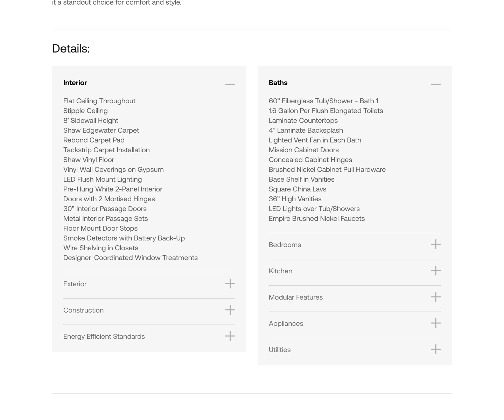504x420 pixels.
Task: Expand the Utilities details label
Action: click(279, 350)
